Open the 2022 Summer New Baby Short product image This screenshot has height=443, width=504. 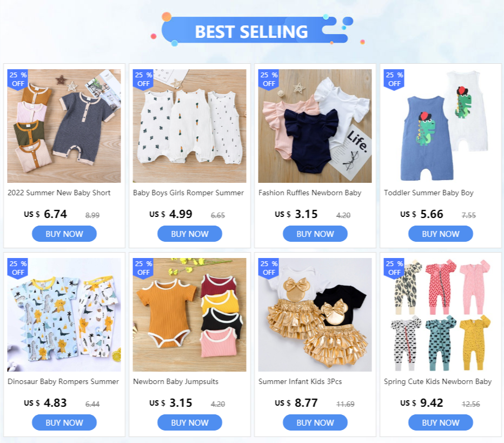[x=64, y=126]
